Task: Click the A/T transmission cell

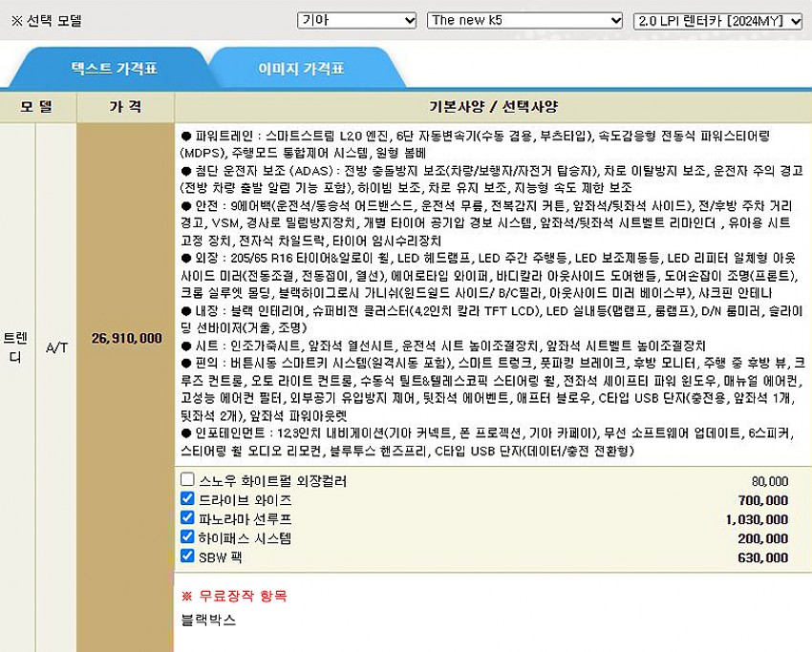Action: coord(56,347)
